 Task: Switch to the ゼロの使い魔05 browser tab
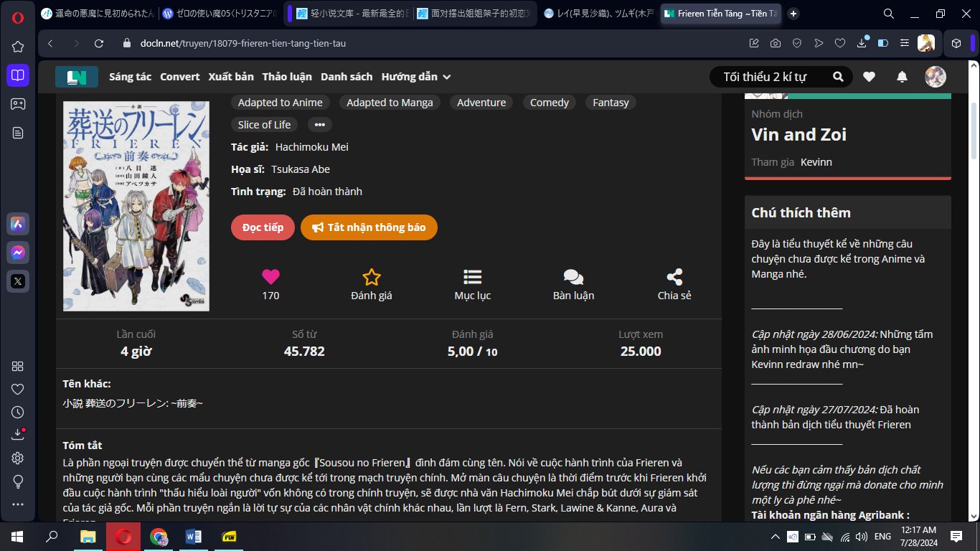[219, 14]
